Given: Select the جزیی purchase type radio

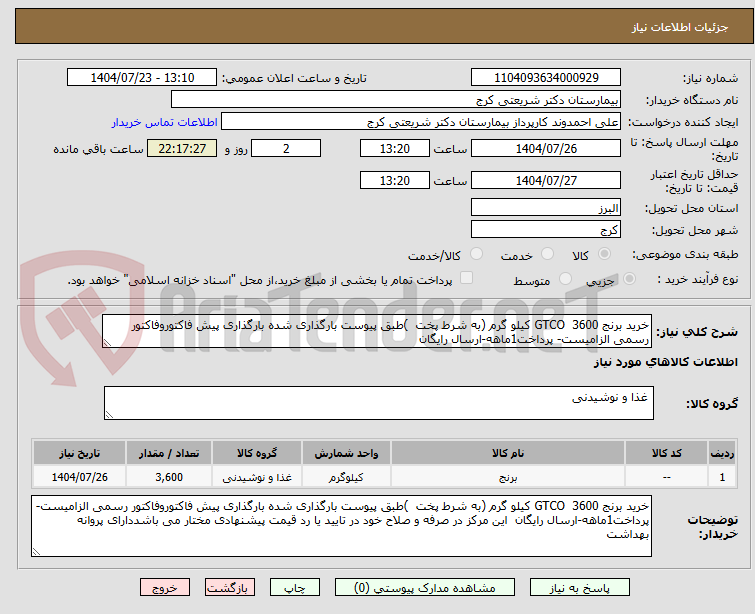Looking at the screenshot, I should pos(629,279).
